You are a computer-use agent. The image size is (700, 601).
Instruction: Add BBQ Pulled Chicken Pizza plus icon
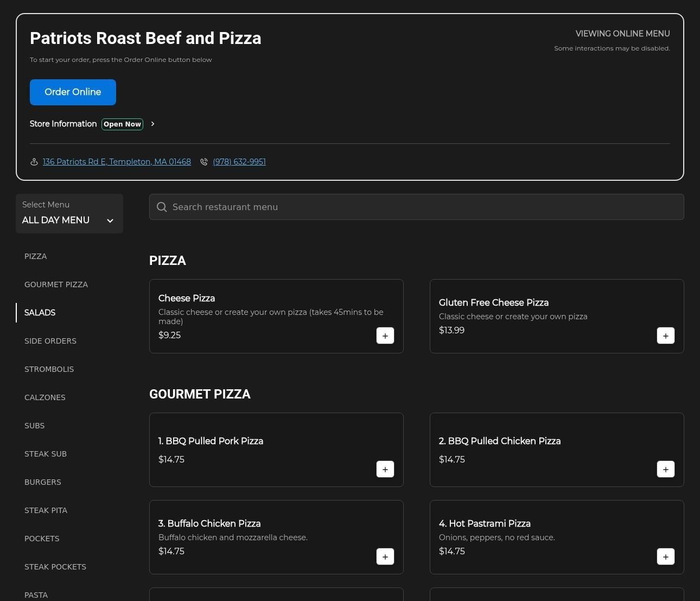665,469
